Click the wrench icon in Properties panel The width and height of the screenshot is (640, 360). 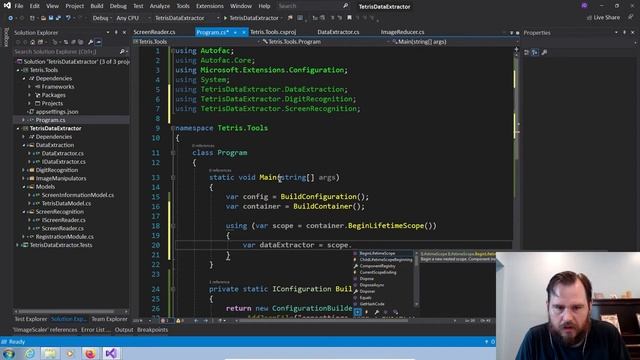pyautogui.click(x=544, y=52)
